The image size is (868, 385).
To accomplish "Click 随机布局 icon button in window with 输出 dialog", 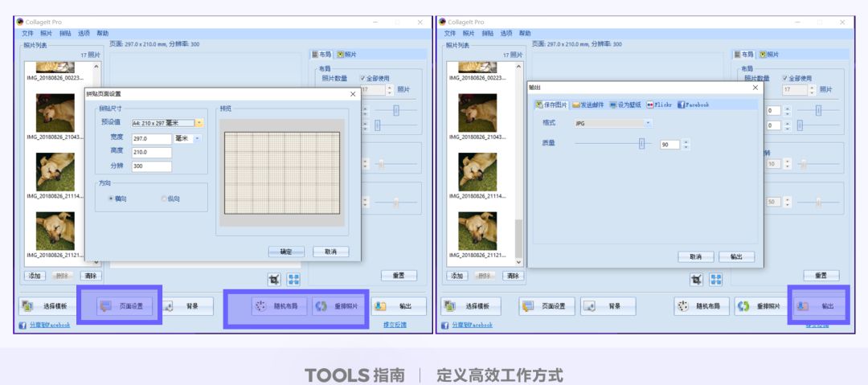I will click(702, 306).
